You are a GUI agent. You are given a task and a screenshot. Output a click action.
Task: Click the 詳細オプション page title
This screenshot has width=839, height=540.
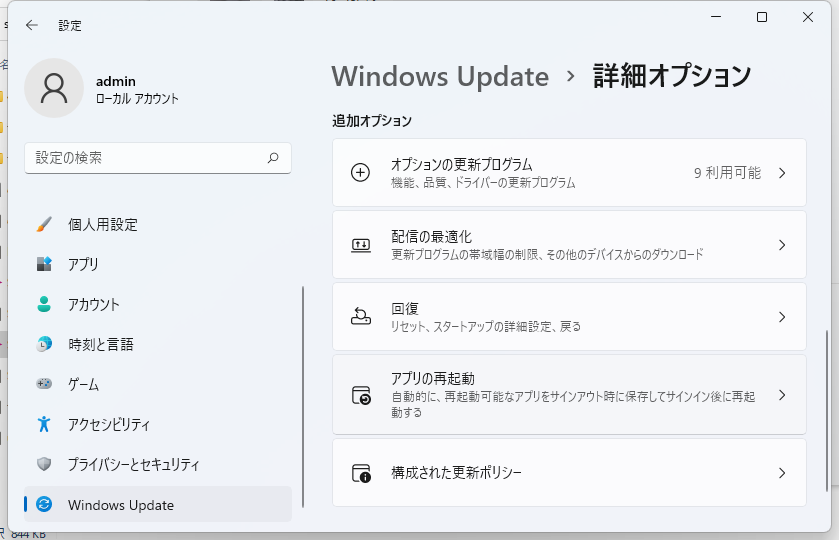[x=672, y=76]
